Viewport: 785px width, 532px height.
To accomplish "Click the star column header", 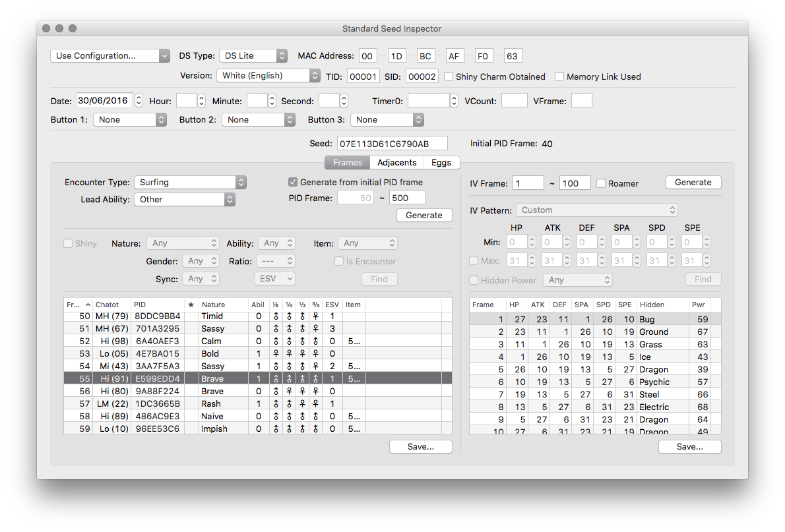I will [191, 305].
